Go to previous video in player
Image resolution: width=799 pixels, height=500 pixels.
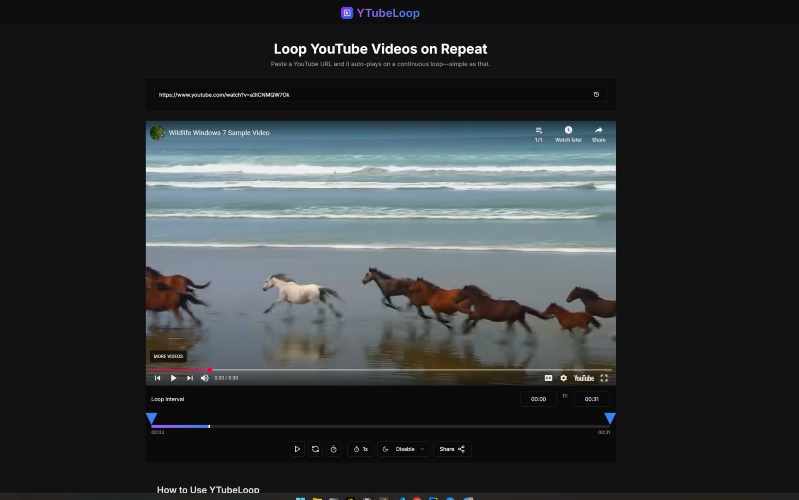tap(157, 378)
